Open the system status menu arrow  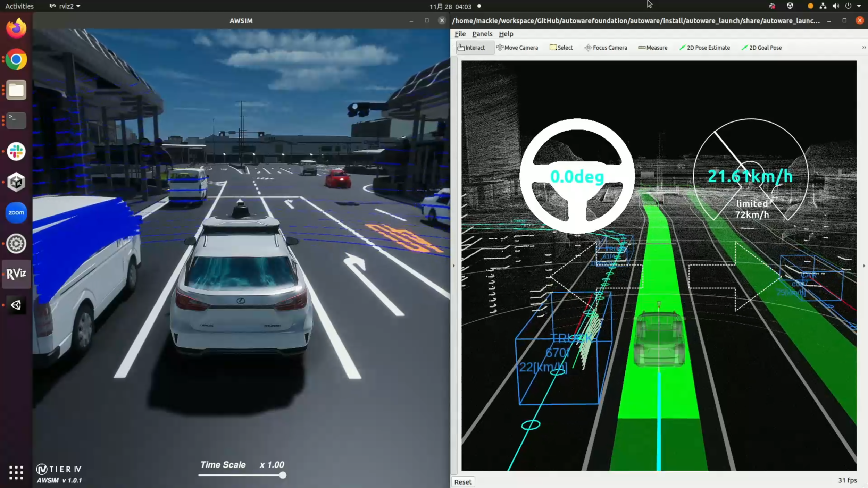coord(859,6)
